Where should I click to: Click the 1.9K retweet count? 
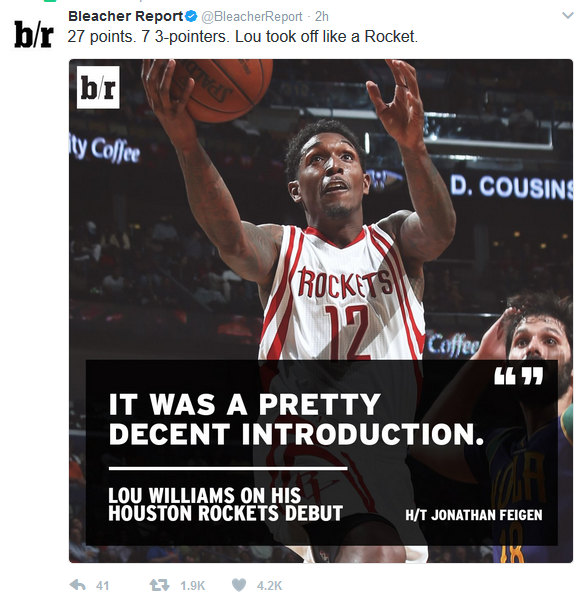tap(193, 586)
